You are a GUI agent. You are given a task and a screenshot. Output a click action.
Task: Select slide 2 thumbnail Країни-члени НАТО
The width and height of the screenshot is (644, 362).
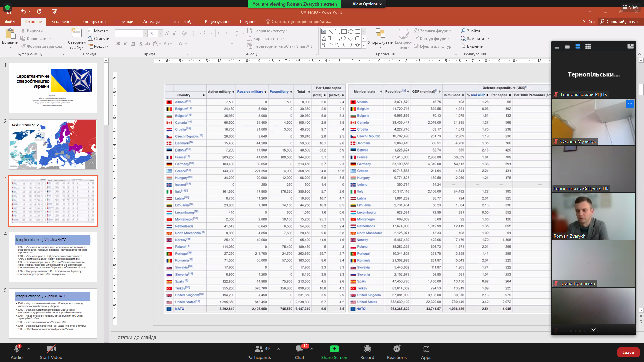click(x=53, y=144)
